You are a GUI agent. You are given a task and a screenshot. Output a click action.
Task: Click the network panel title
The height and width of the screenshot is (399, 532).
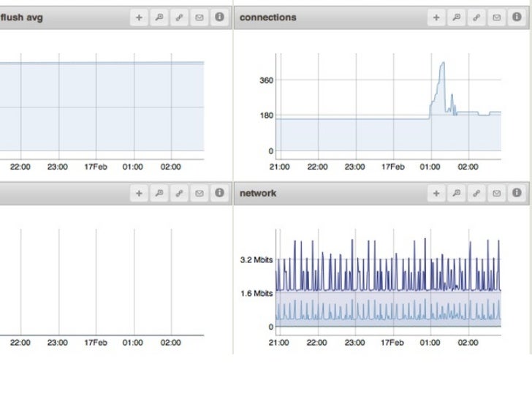[258, 193]
